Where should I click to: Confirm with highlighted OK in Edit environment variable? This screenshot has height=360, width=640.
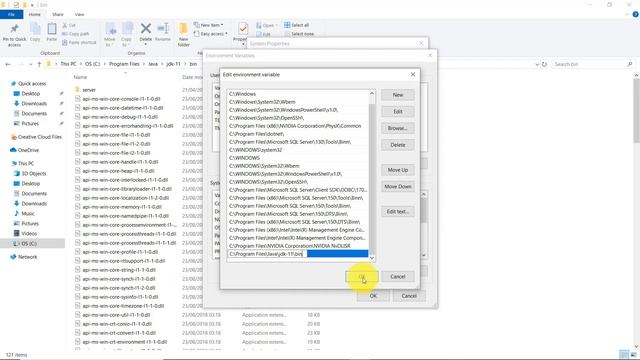coord(362,277)
